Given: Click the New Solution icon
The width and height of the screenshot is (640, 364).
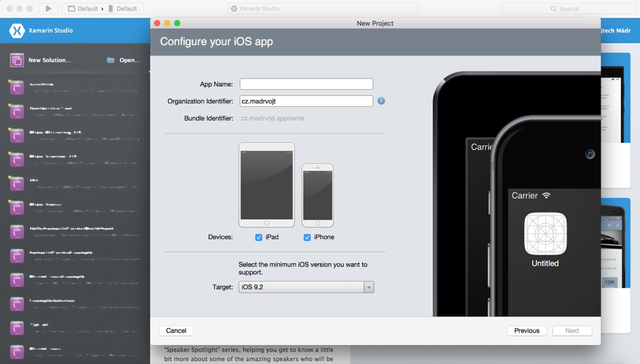Looking at the screenshot, I should 17,61.
